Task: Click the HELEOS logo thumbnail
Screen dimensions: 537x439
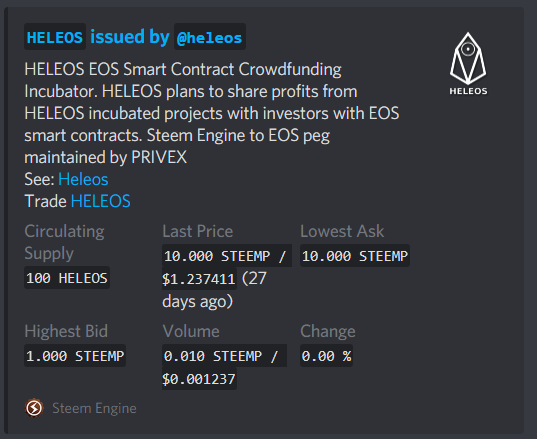Action: [x=468, y=64]
